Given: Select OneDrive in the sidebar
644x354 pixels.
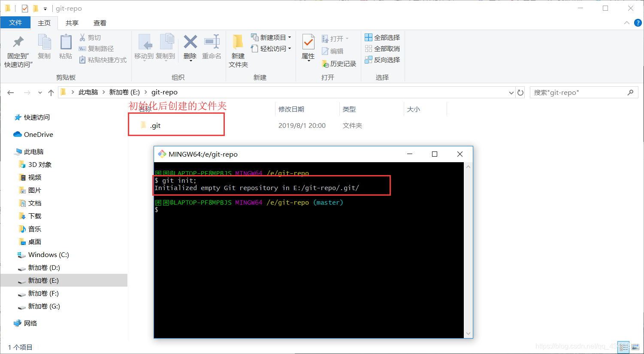Looking at the screenshot, I should (x=33, y=135).
